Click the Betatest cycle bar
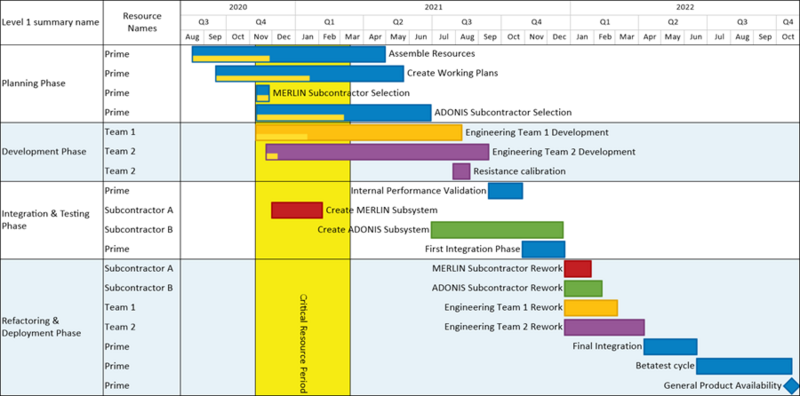The width and height of the screenshot is (800, 396). point(744,366)
